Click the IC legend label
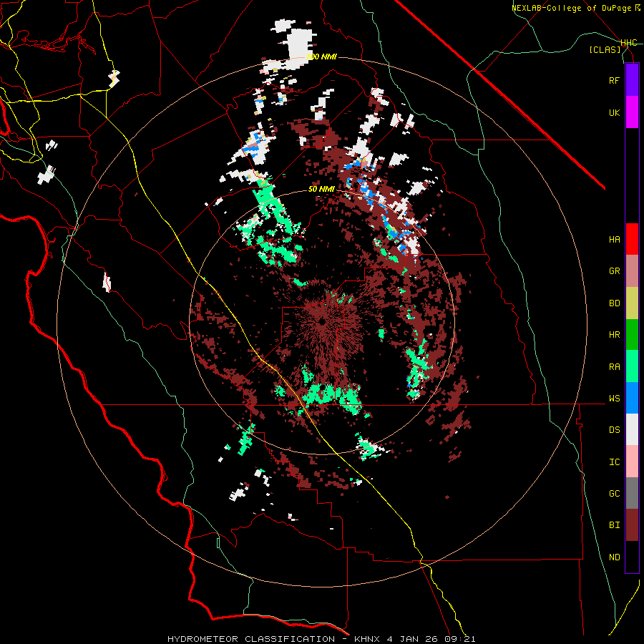The width and height of the screenshot is (644, 644). tap(614, 462)
